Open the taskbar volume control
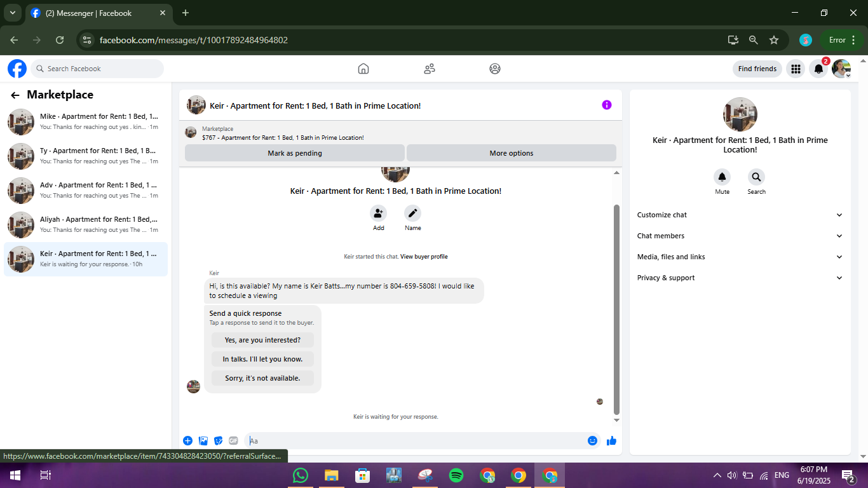This screenshot has width=868, height=488. coord(732,475)
